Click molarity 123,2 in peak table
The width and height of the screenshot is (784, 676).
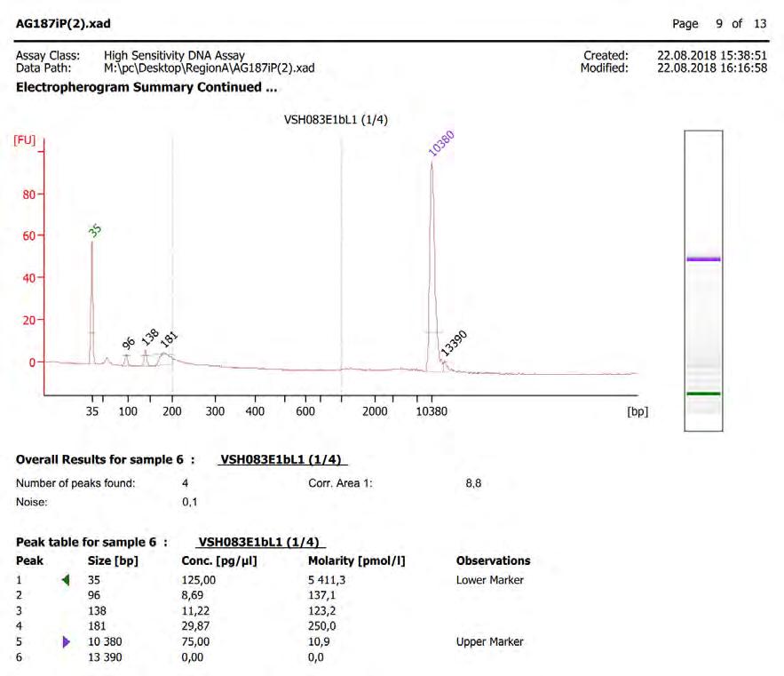321,611
